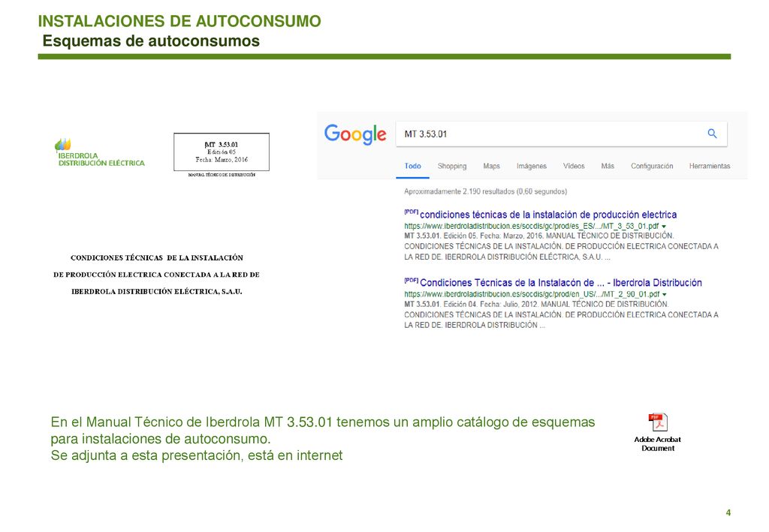Click snippet 'MT 3.53.01. Edición 05. Fecha: Marzo, 2016'

[473, 236]
